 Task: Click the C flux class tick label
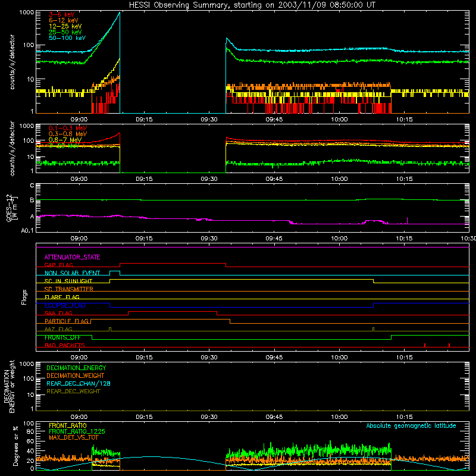(32, 186)
